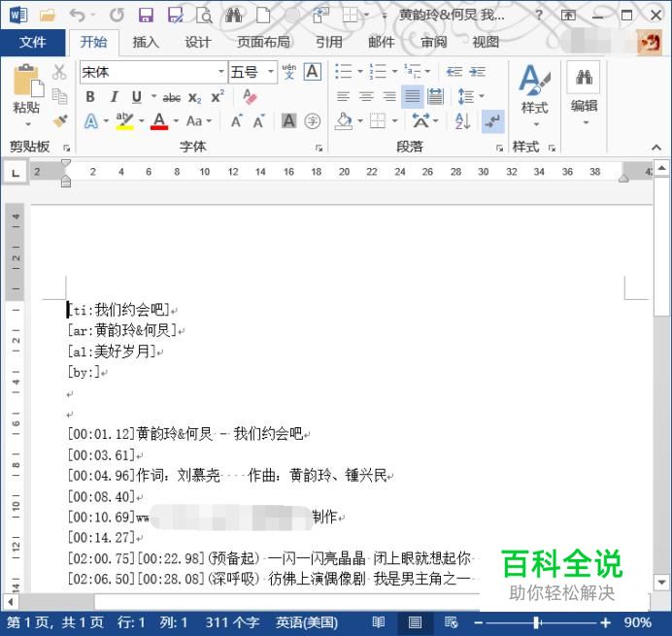Click the Word Help question mark icon

(x=539, y=16)
